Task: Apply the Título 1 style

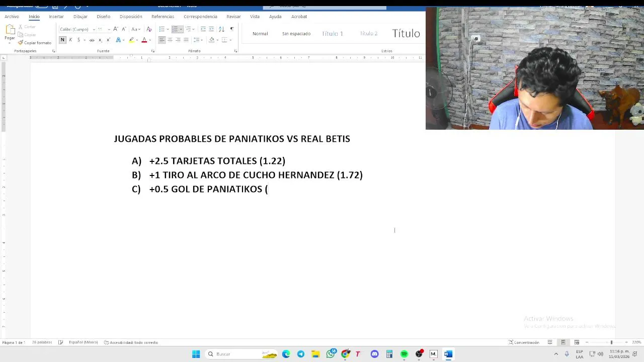Action: click(333, 34)
